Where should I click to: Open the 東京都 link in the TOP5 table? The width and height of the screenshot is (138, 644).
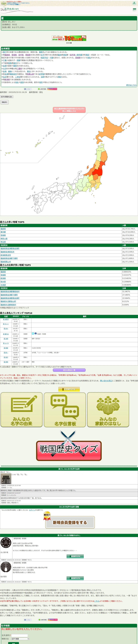click(3, 232)
